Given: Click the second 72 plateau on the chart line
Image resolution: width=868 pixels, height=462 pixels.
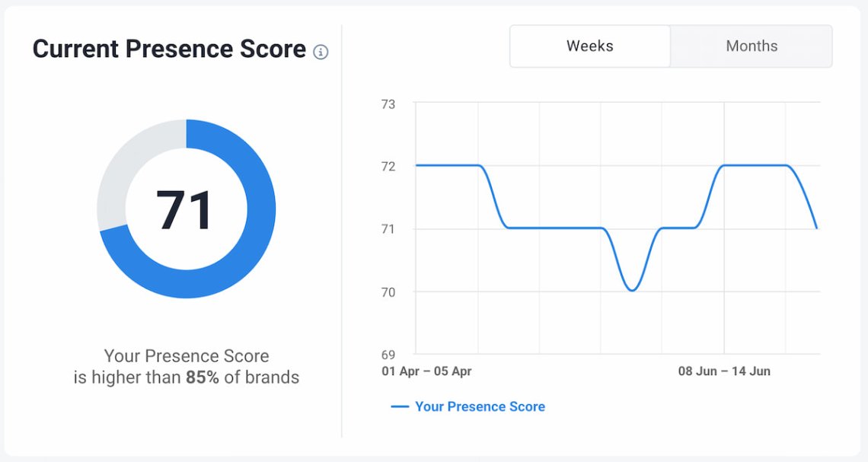Looking at the screenshot, I should click(755, 165).
